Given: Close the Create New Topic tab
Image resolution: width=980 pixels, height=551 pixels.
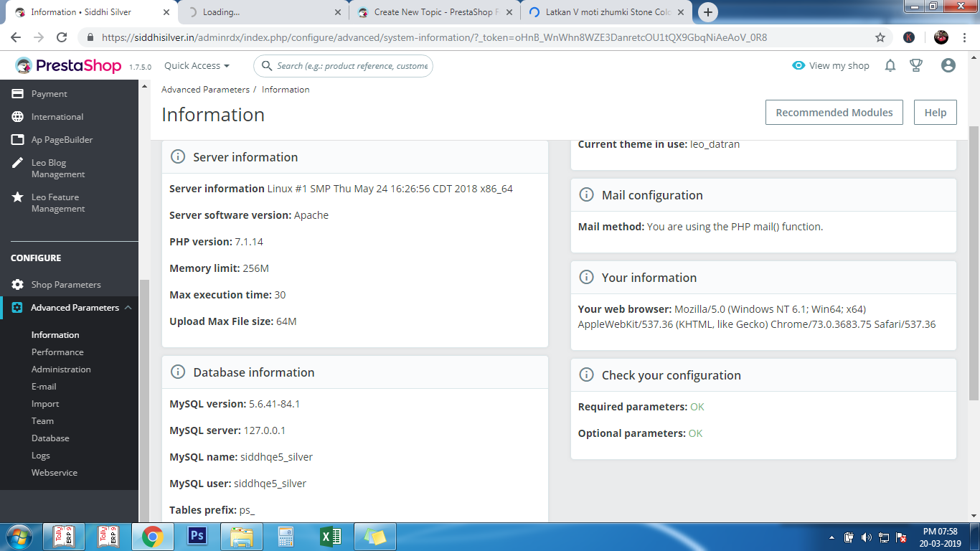Looking at the screenshot, I should pos(509,12).
